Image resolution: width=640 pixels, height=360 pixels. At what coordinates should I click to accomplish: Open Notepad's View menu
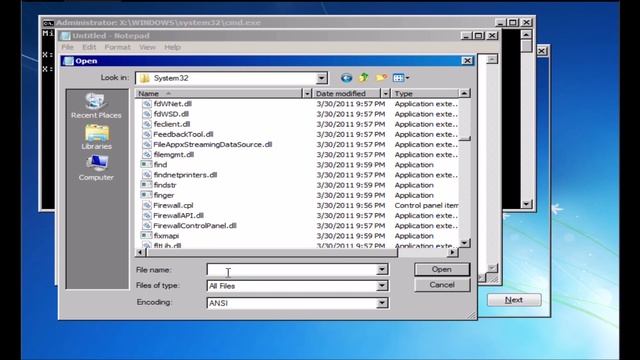(x=147, y=47)
